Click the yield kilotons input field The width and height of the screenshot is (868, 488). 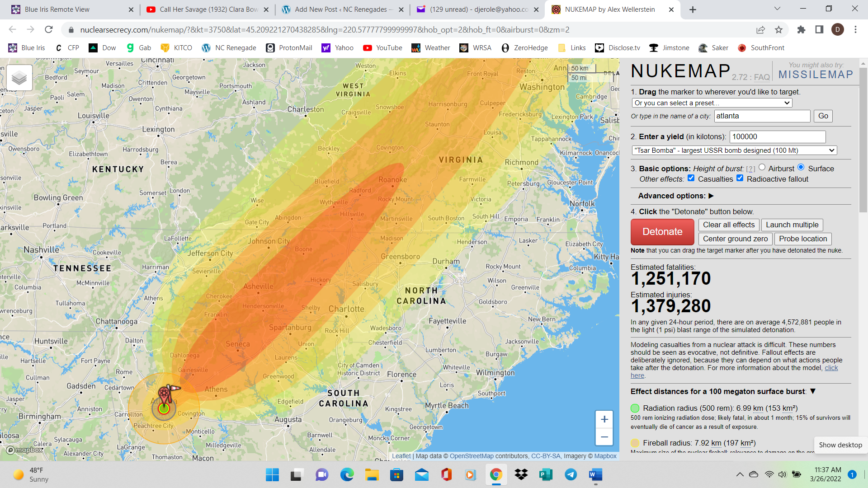[x=778, y=136]
